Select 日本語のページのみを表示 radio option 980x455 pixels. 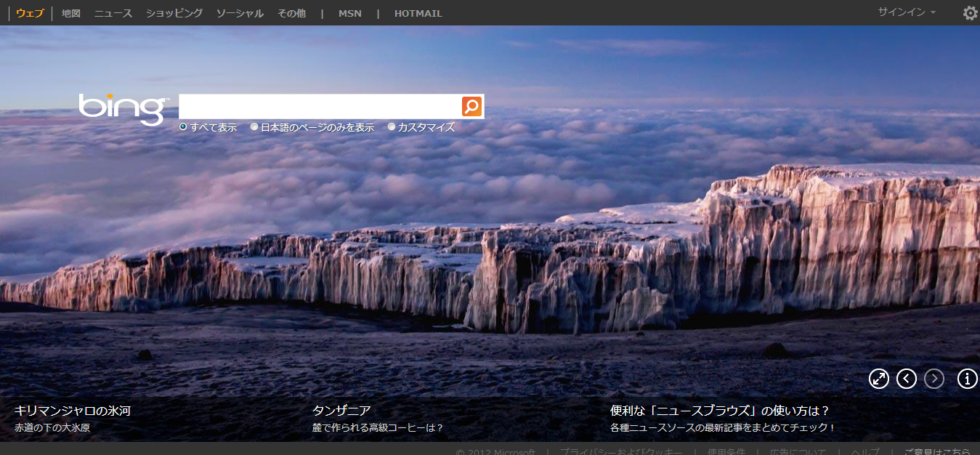[x=254, y=127]
